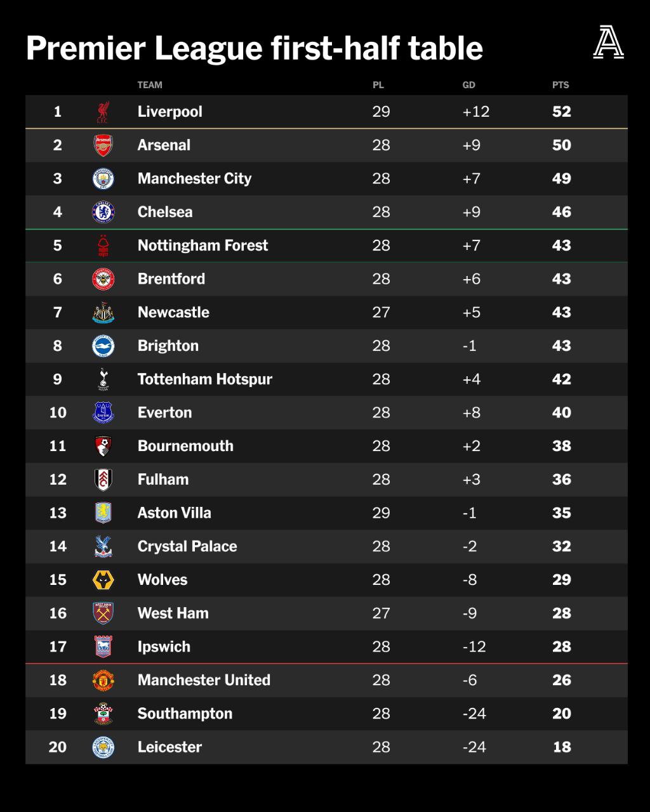Select the PTS column header
This screenshot has width=650, height=812.
[560, 85]
